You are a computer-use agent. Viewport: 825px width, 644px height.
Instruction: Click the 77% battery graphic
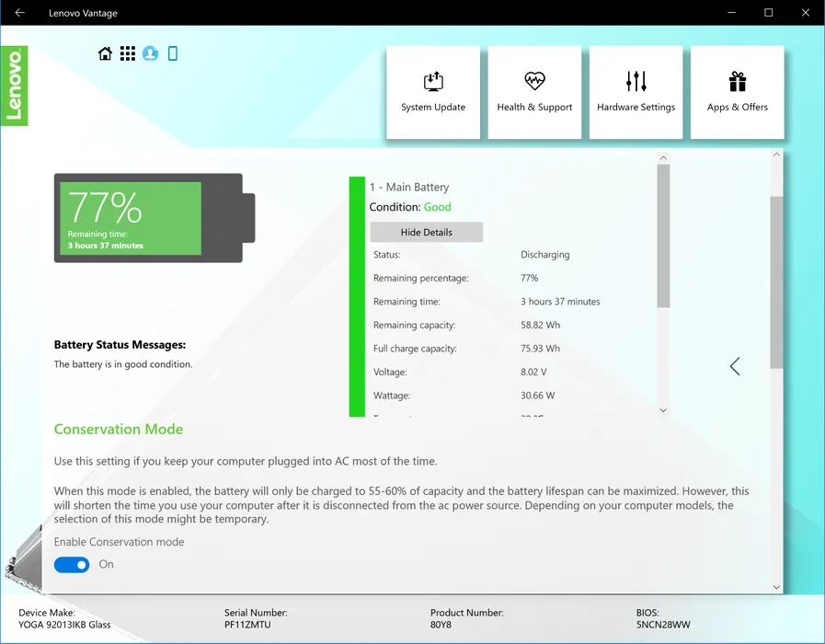155,218
